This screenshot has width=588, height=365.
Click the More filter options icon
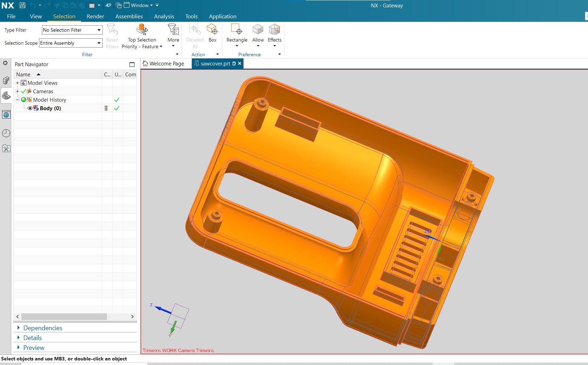click(x=173, y=29)
